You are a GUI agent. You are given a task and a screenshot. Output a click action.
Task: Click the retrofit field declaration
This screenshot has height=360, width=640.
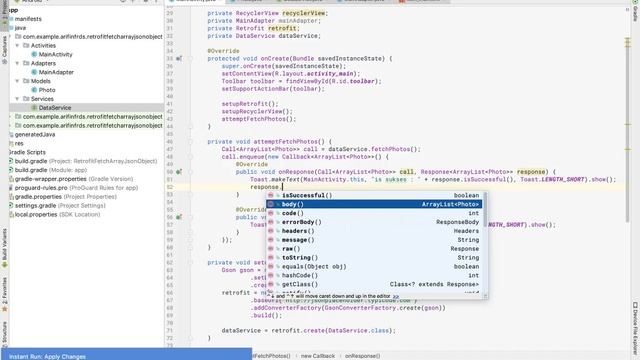click(282, 28)
